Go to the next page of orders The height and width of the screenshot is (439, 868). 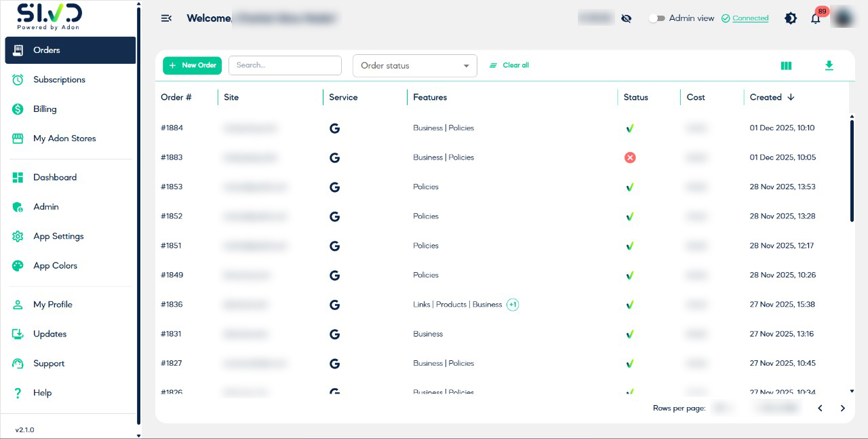click(843, 408)
